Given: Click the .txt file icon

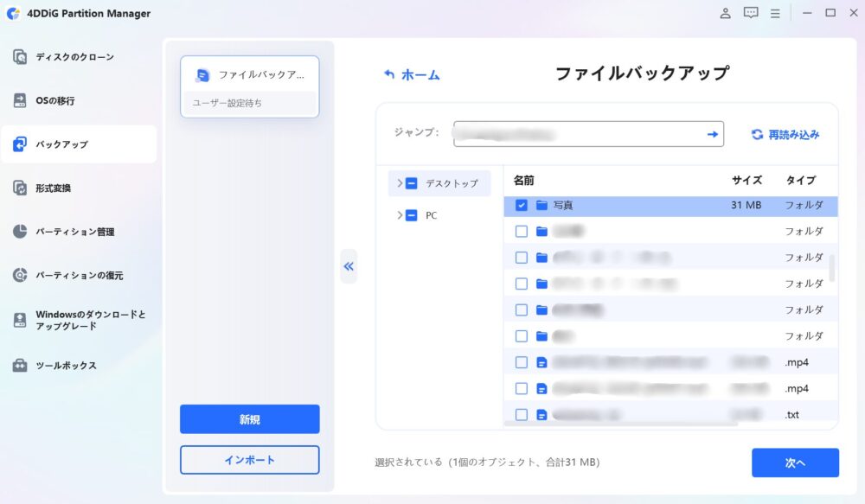Looking at the screenshot, I should [541, 415].
